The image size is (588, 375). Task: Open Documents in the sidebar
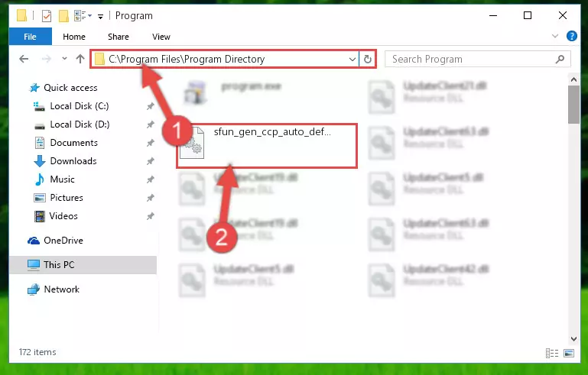click(74, 143)
